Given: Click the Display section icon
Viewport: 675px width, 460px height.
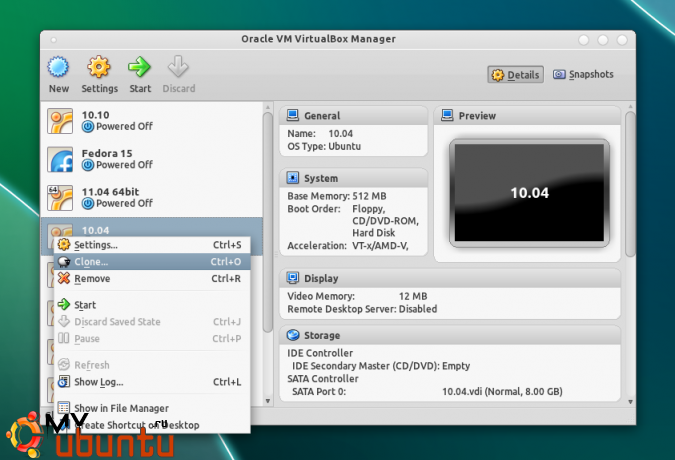Looking at the screenshot, I should 293,278.
